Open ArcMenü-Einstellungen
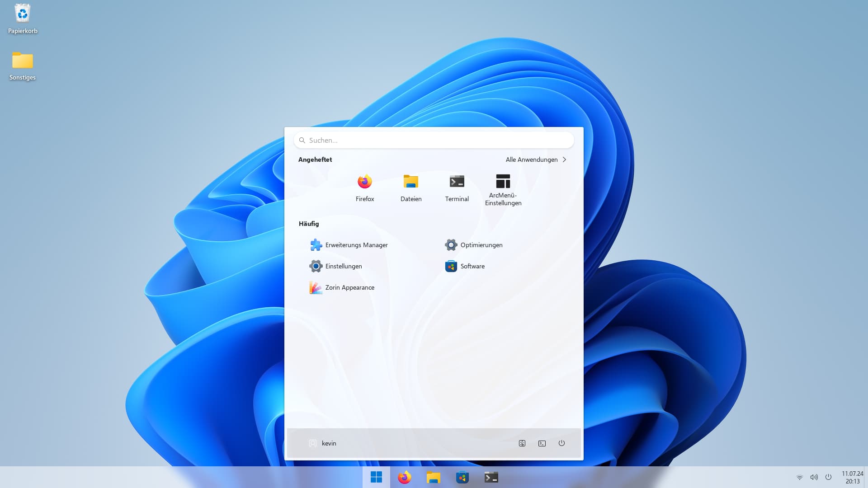 click(x=503, y=190)
